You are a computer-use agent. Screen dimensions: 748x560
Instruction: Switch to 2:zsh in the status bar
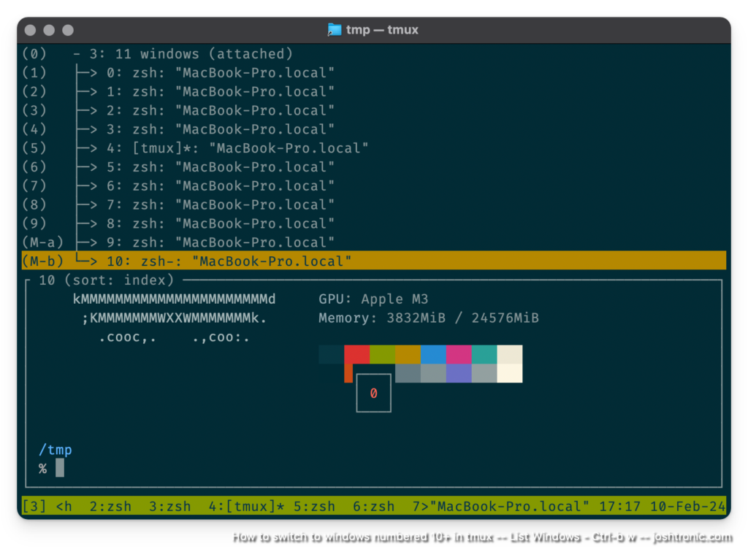click(110, 506)
